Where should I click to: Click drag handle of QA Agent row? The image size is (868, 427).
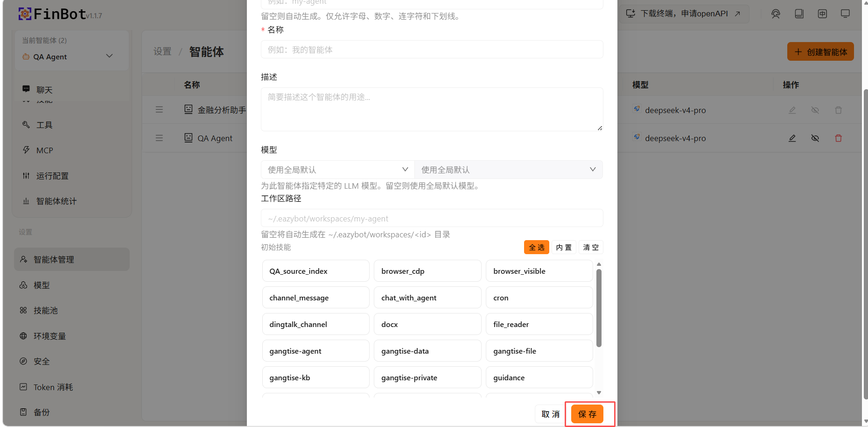[x=159, y=138]
